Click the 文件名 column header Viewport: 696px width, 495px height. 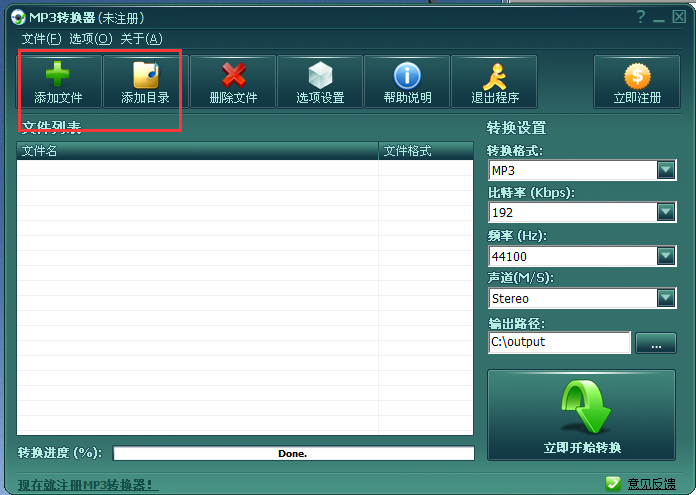[x=198, y=151]
